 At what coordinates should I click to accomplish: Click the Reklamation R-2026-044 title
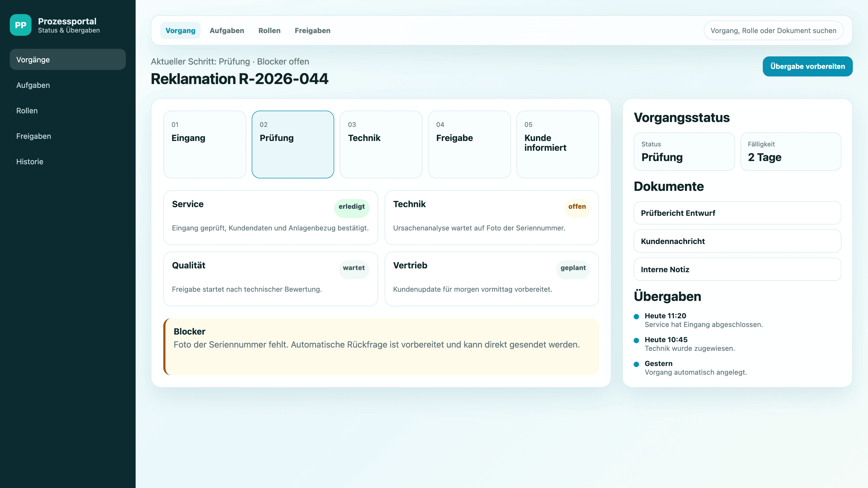tap(239, 79)
